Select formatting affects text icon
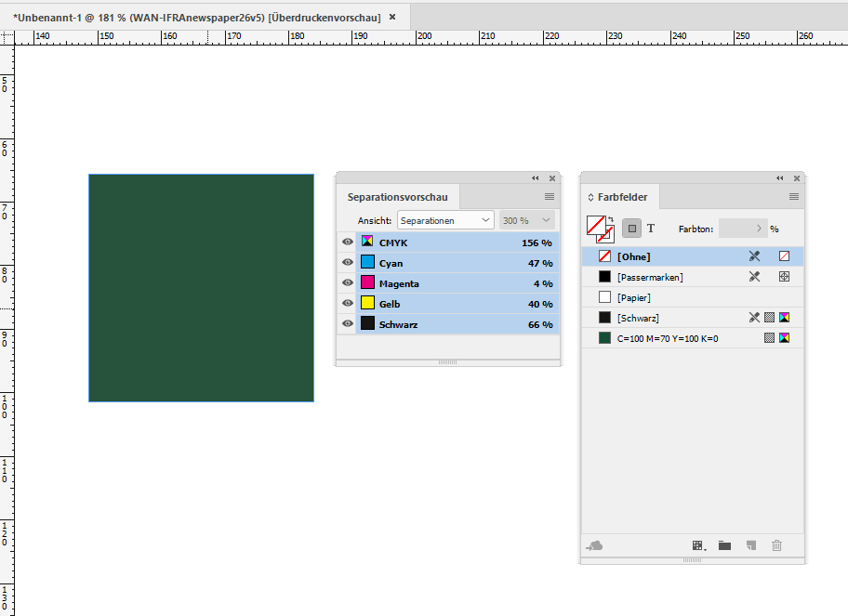Screen dimensions: 848x616 tap(652, 228)
